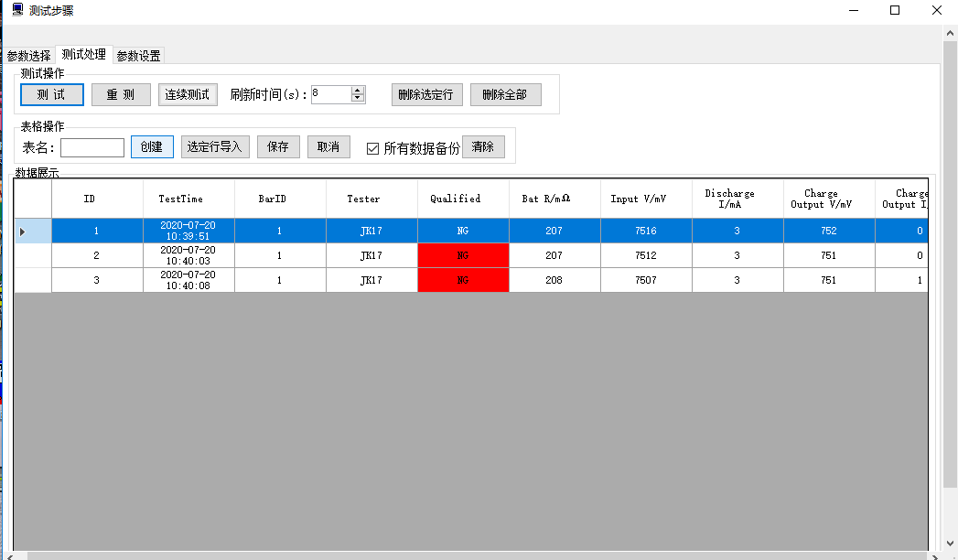Viewport: 958px width, 560px height.
Task: Select the row with ID 2 using its row header
Action: (x=32, y=255)
